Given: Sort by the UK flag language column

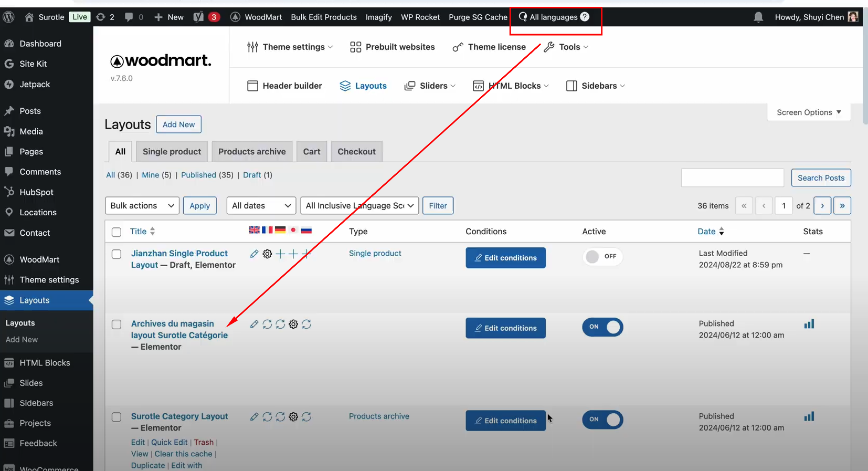Looking at the screenshot, I should click(254, 230).
